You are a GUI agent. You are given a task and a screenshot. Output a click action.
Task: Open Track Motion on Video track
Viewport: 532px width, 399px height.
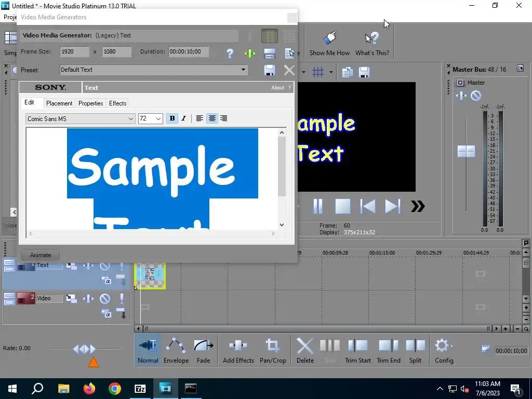click(x=72, y=299)
